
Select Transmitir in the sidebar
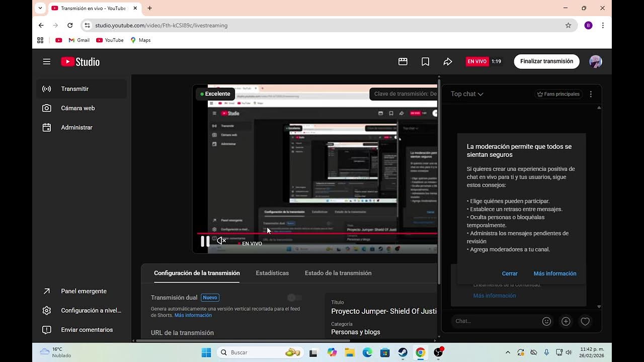(82, 89)
